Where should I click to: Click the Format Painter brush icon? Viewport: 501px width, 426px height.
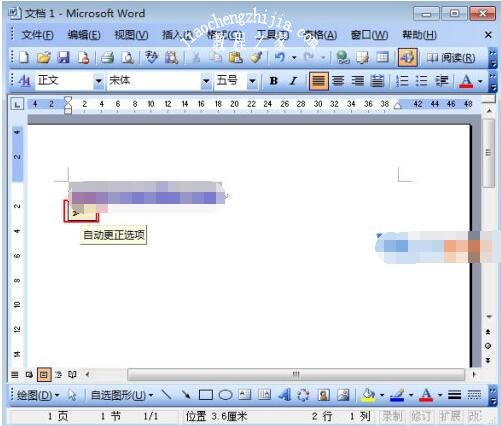(x=256, y=58)
